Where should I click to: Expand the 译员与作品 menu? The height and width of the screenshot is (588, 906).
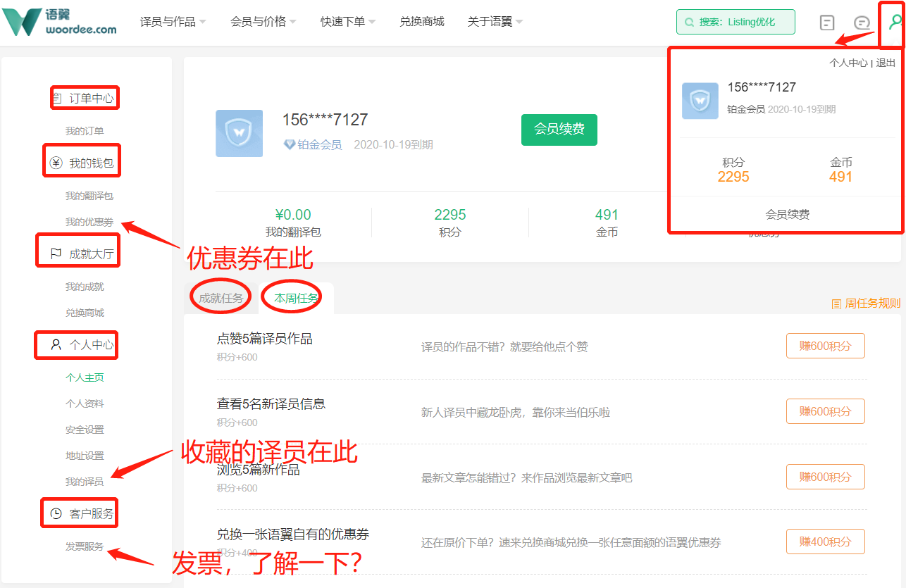(173, 22)
